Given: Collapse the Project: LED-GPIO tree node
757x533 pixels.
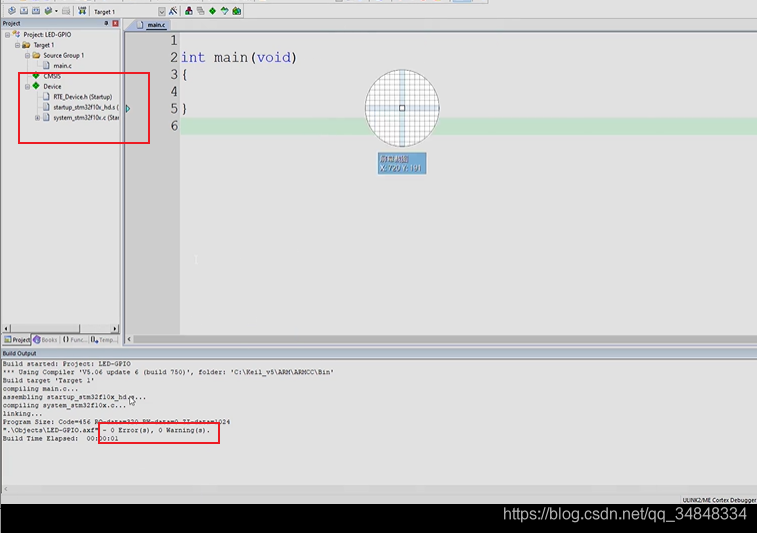Looking at the screenshot, I should [x=7, y=35].
